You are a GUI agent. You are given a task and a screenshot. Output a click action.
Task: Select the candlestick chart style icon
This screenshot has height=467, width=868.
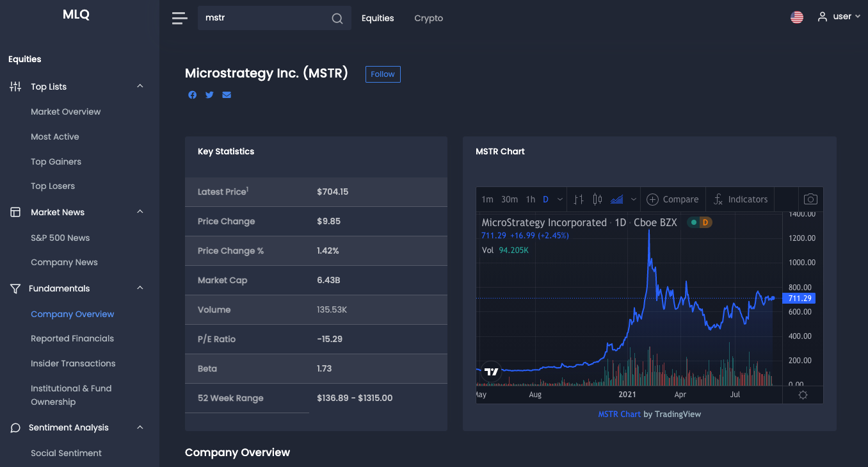pos(597,199)
